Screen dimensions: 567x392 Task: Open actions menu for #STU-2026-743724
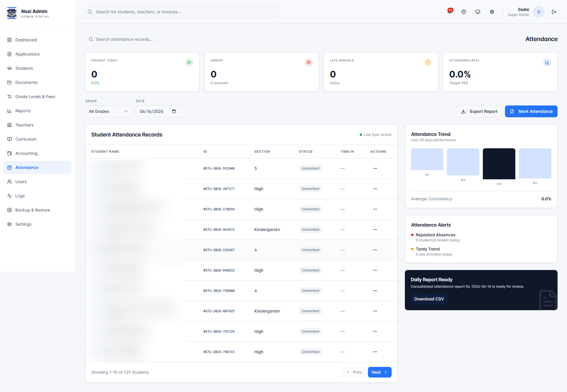click(375, 331)
